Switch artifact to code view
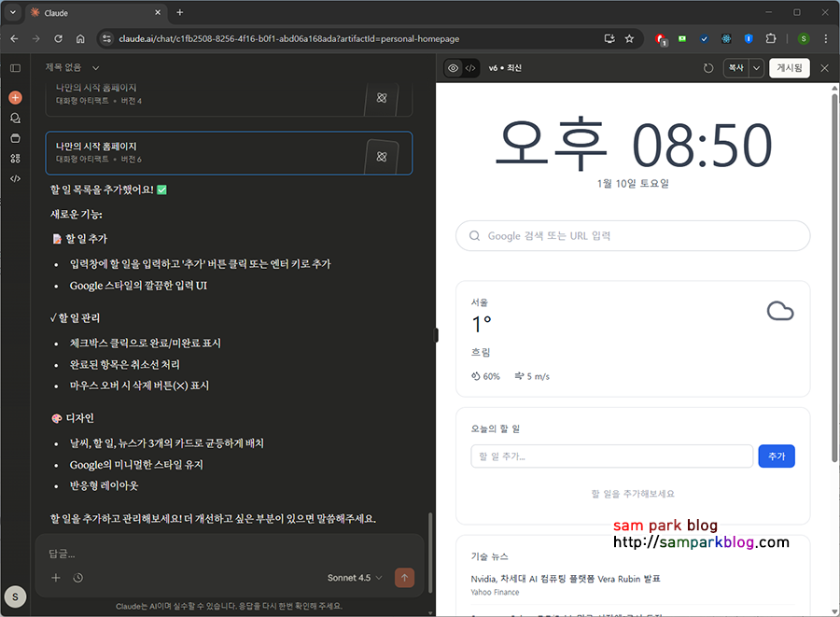Image resolution: width=840 pixels, height=617 pixels. pos(470,68)
